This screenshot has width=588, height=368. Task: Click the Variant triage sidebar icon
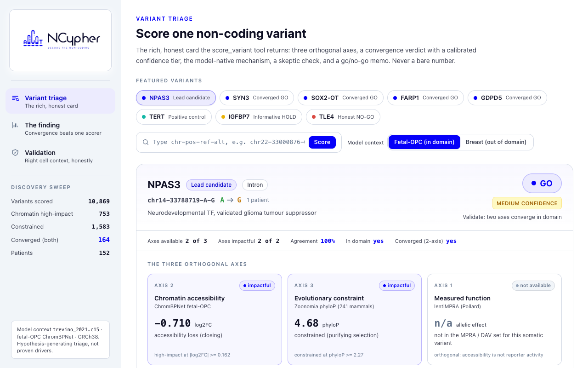pos(16,98)
